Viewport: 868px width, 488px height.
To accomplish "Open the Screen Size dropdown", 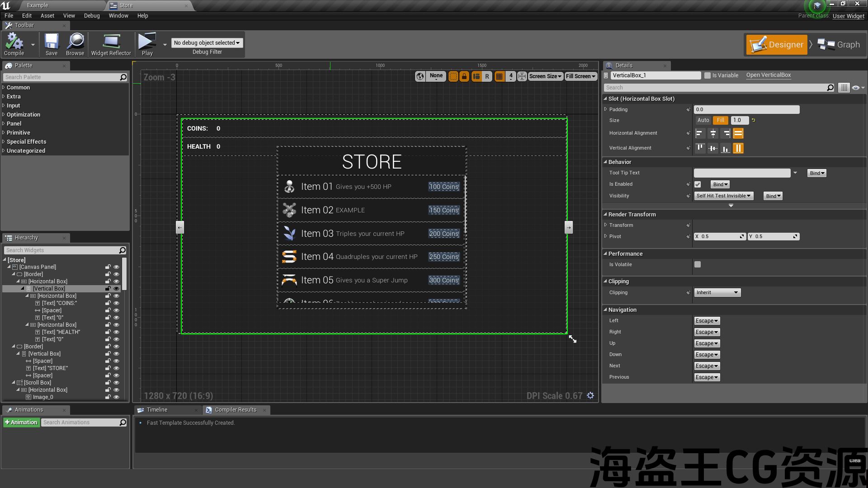I will [x=545, y=76].
